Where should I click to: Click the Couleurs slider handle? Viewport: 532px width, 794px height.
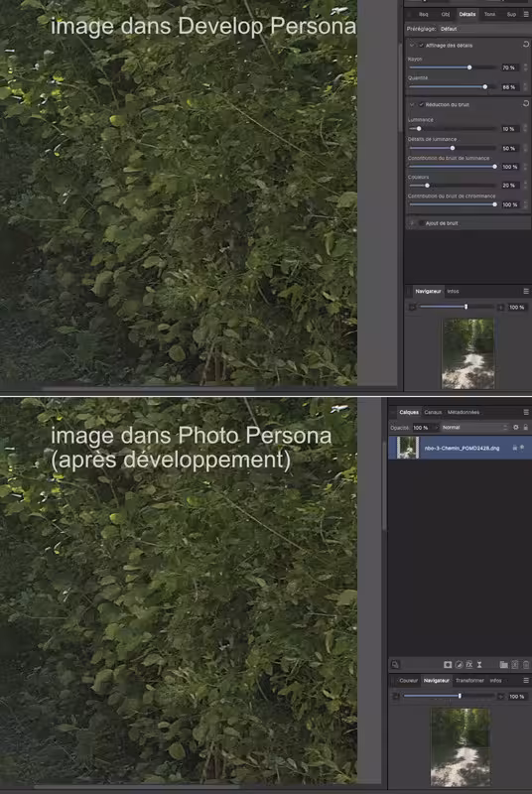tap(427, 186)
